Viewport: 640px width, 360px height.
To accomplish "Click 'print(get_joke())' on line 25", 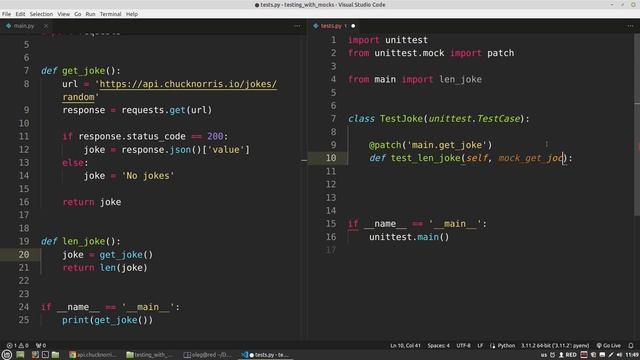I will coord(108,320).
